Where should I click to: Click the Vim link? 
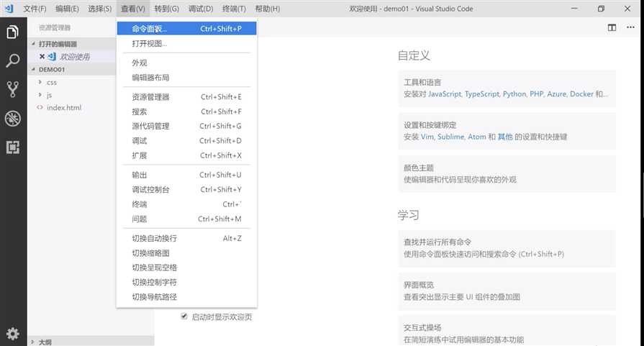pyautogui.click(x=427, y=137)
